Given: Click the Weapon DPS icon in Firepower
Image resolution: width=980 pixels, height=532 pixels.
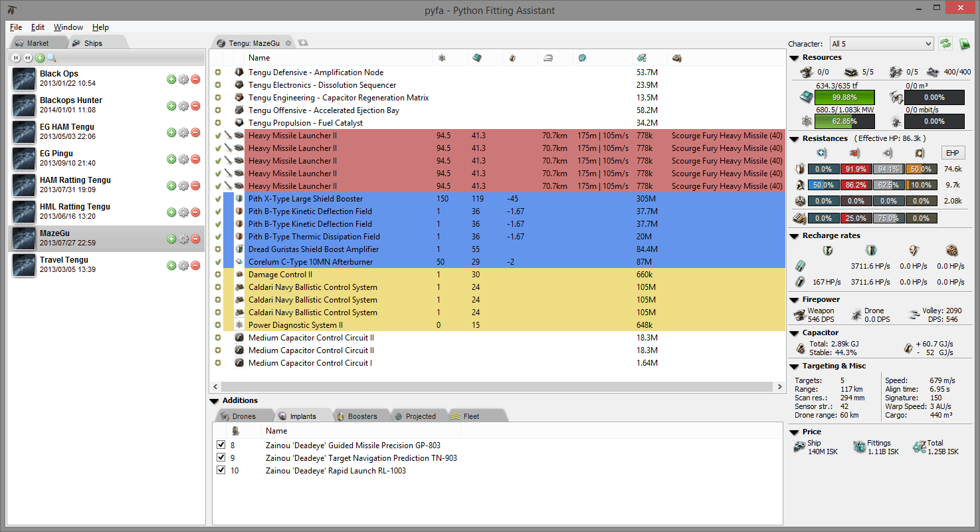Looking at the screenshot, I should [800, 315].
